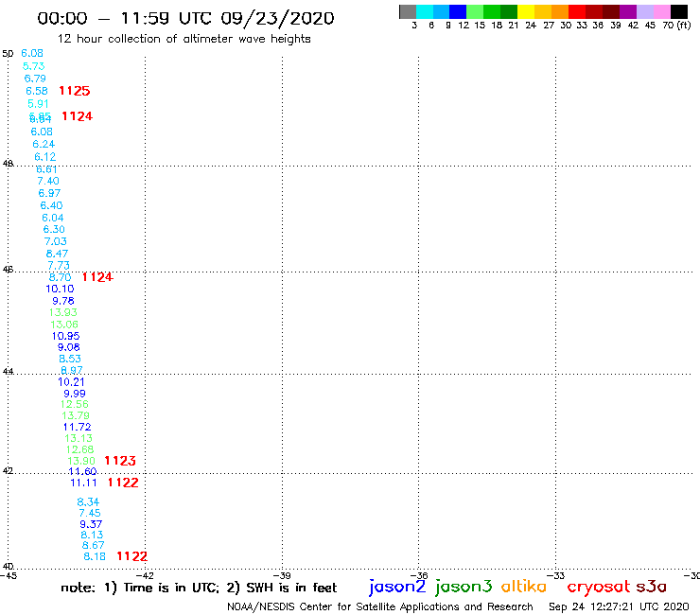The width and height of the screenshot is (700, 615).
Task: Click the 8.47 wave height reading
Action: pos(57,254)
